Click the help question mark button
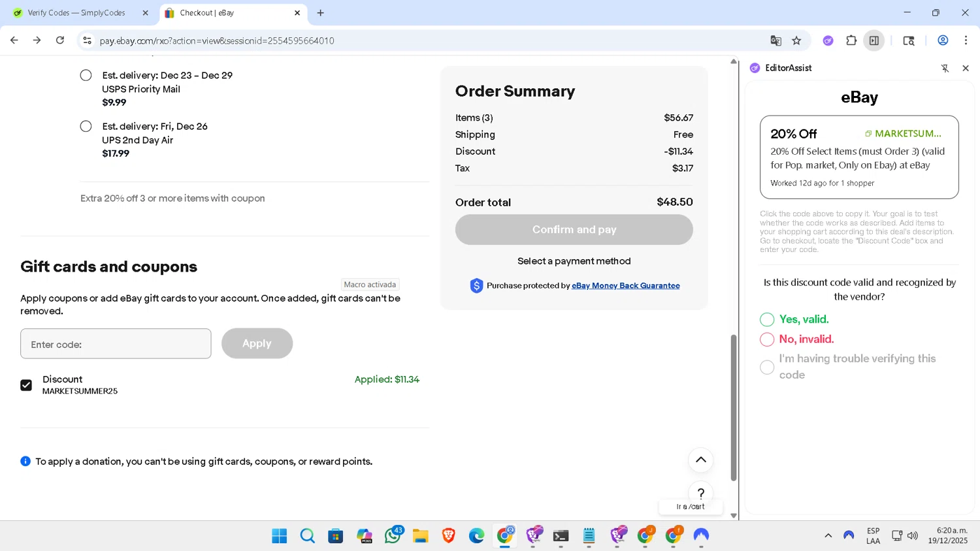Image resolution: width=980 pixels, height=551 pixels. (700, 493)
